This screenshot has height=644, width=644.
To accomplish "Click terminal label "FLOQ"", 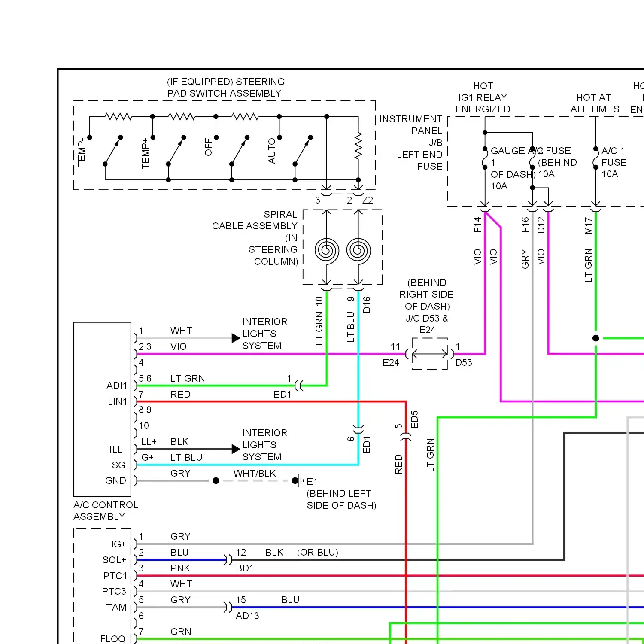I will [113, 639].
